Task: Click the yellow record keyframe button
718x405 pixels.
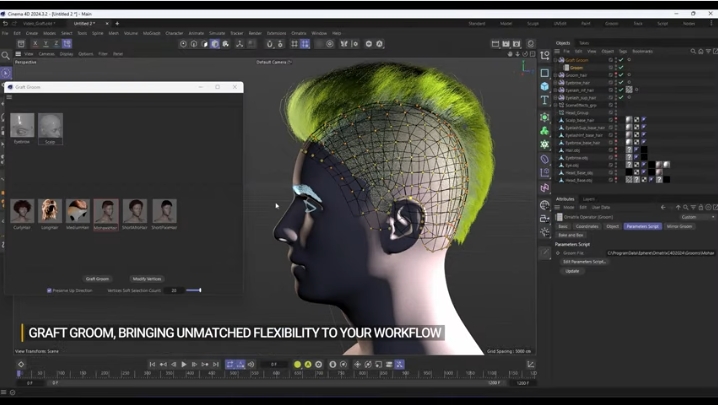Action: [x=298, y=364]
